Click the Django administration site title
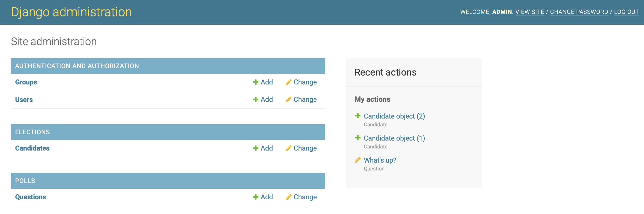Viewport: 644px width, 214px height. pos(71,12)
